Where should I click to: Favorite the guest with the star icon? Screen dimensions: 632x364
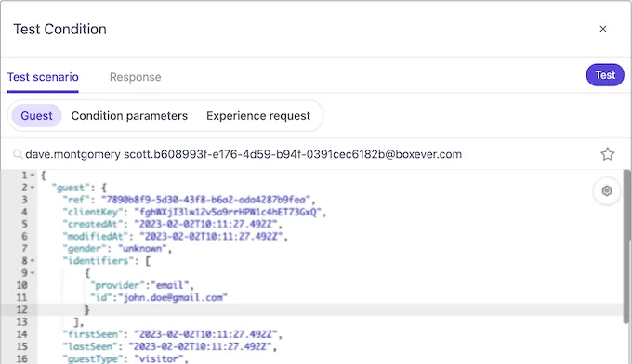pyautogui.click(x=608, y=154)
